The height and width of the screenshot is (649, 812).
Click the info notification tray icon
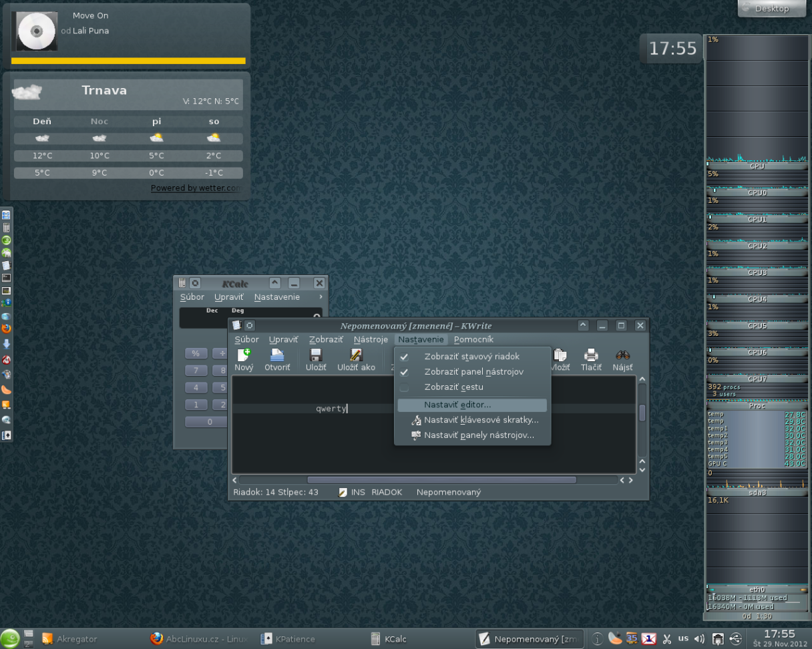click(x=598, y=638)
